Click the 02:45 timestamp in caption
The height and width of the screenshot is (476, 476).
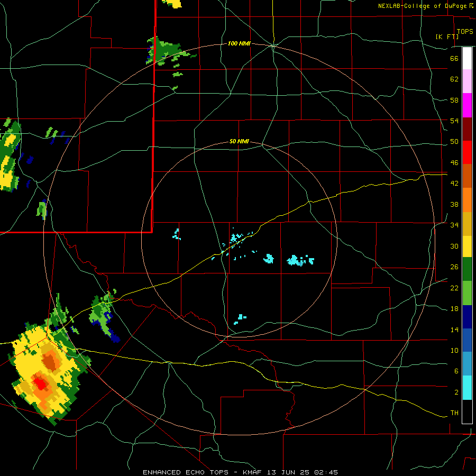click(x=326, y=472)
